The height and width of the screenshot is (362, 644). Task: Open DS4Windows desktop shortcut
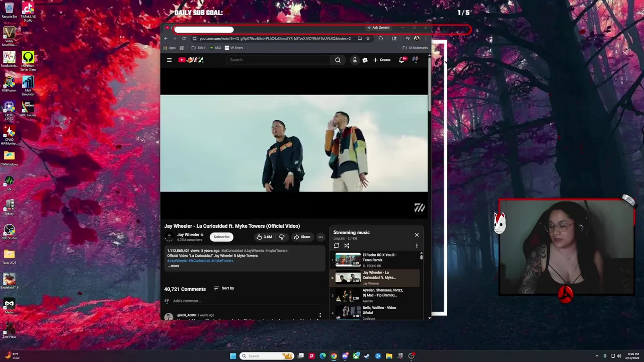click(9, 158)
